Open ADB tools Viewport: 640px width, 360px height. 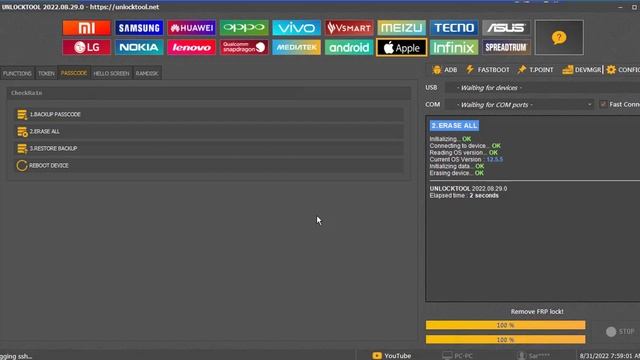tap(445, 70)
